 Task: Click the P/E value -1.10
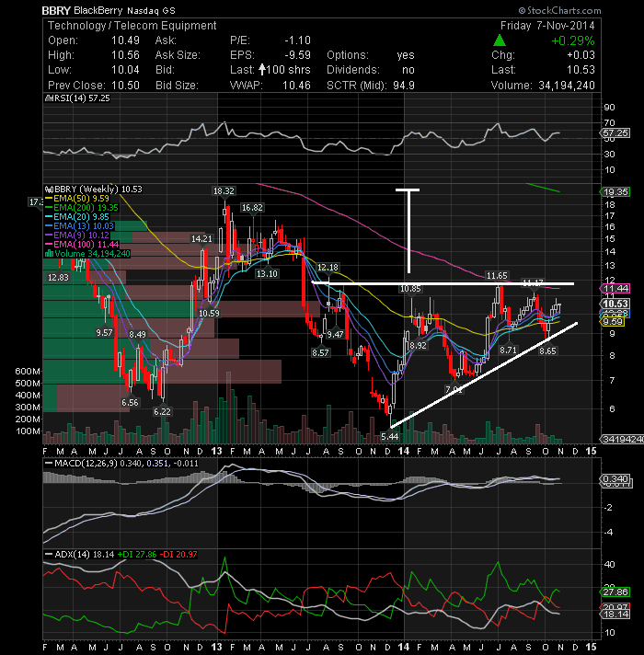(297, 40)
